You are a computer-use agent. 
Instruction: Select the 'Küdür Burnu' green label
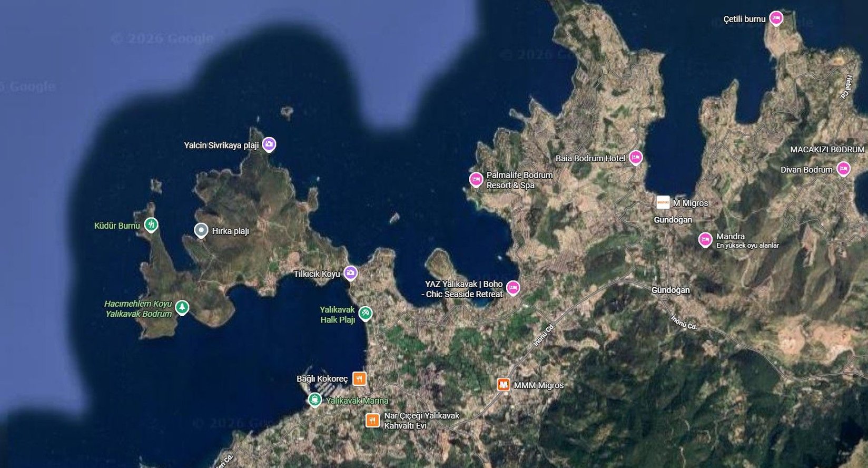(117, 226)
